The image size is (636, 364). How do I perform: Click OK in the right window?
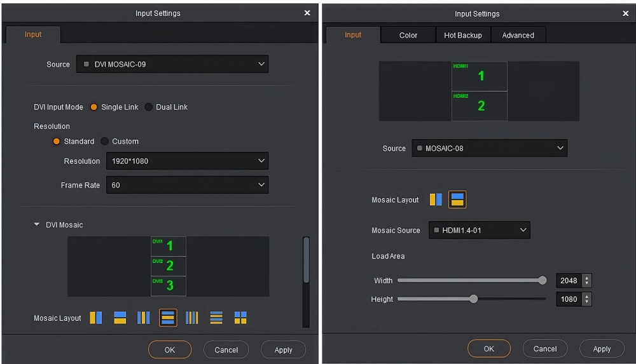tap(488, 348)
